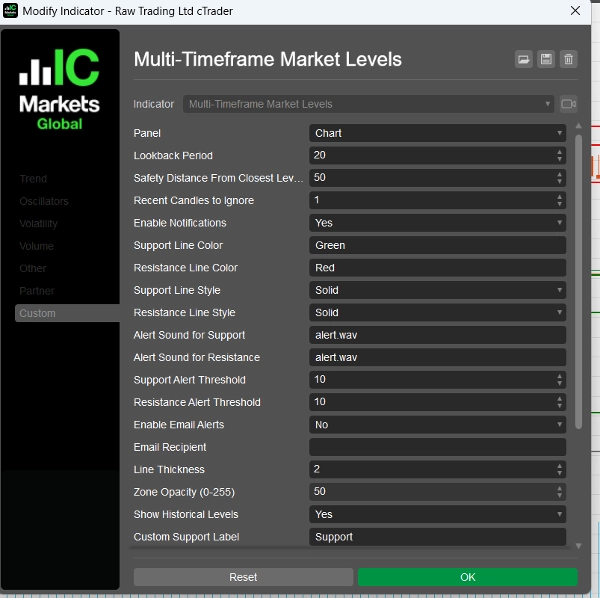Increase Safety Distance value with up arrow
600x598 pixels.
pyautogui.click(x=559, y=174)
